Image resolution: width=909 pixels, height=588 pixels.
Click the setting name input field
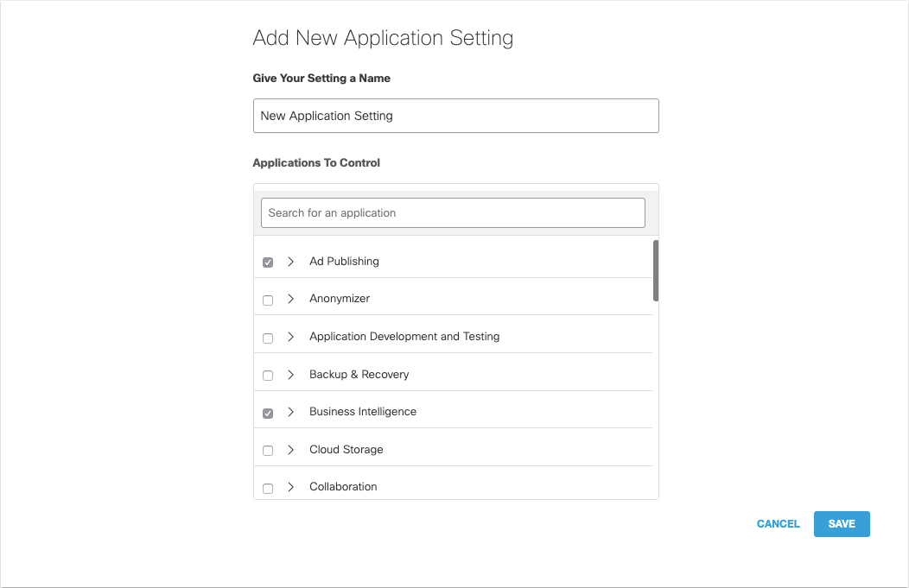pos(455,116)
